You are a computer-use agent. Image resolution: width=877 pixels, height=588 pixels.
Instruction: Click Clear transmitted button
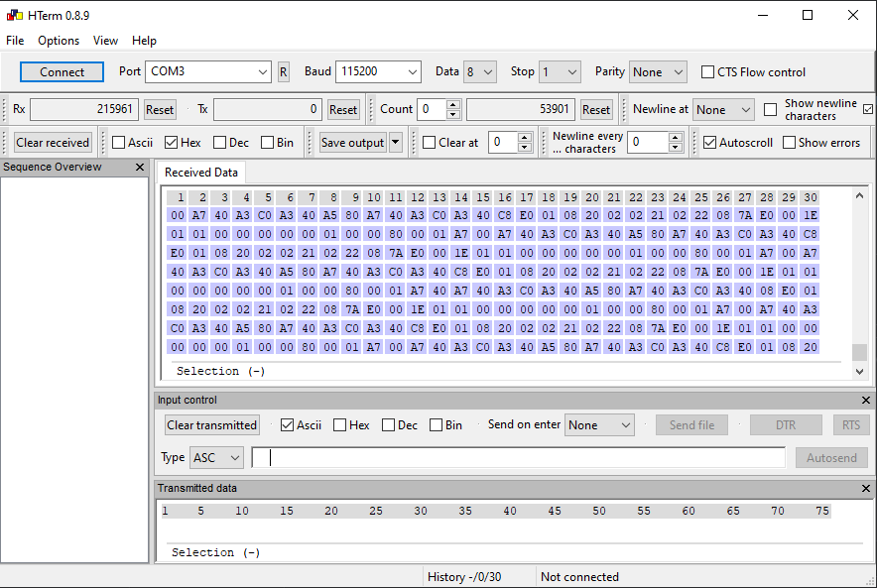point(211,425)
